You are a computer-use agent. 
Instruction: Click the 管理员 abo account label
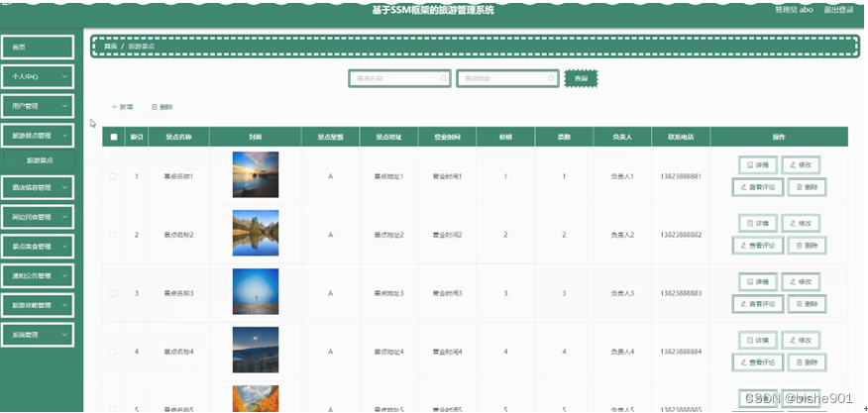click(x=794, y=10)
